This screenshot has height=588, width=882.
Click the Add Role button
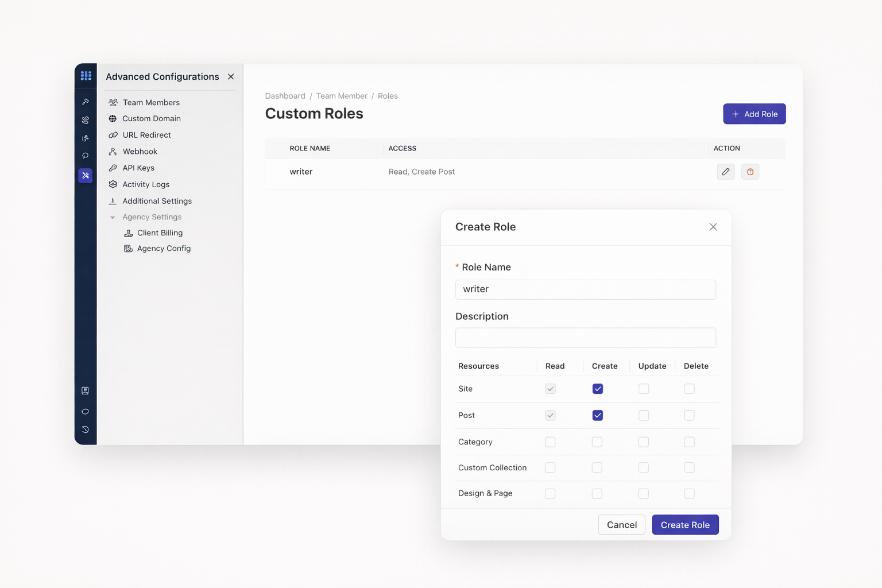click(x=754, y=114)
